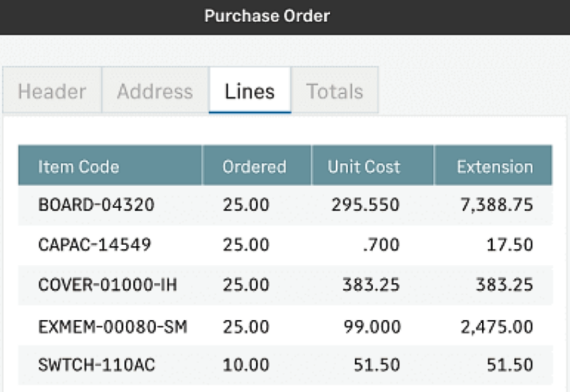
Task: Open the Address tab
Action: pos(155,90)
